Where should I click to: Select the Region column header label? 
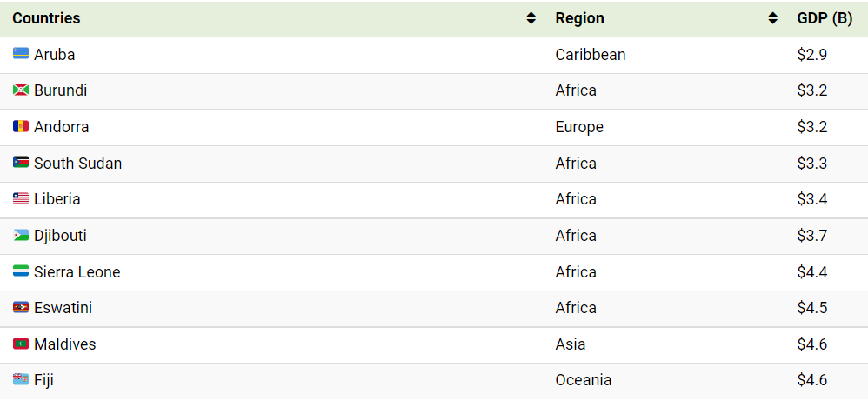[x=579, y=18]
